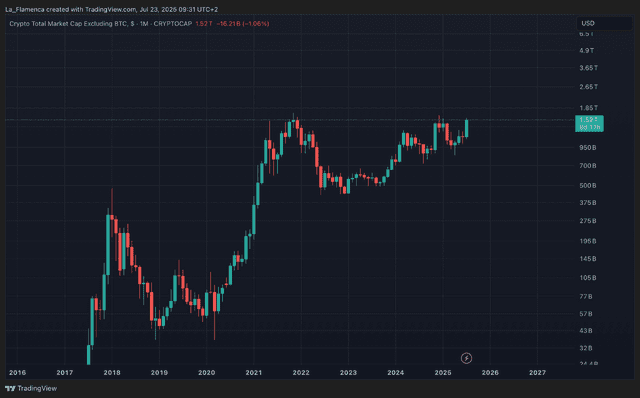The image size is (640, 398).
Task: Click the 32B price axis label
Action: click(x=586, y=348)
